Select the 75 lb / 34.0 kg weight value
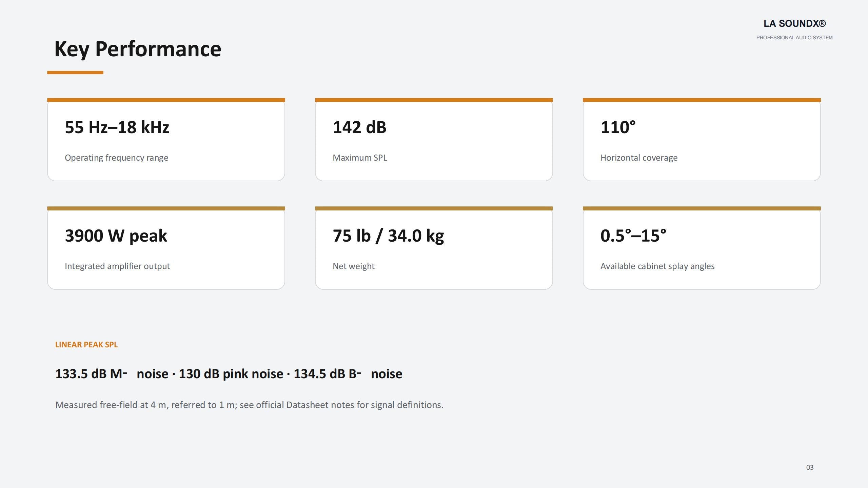The height and width of the screenshot is (488, 868). point(388,236)
